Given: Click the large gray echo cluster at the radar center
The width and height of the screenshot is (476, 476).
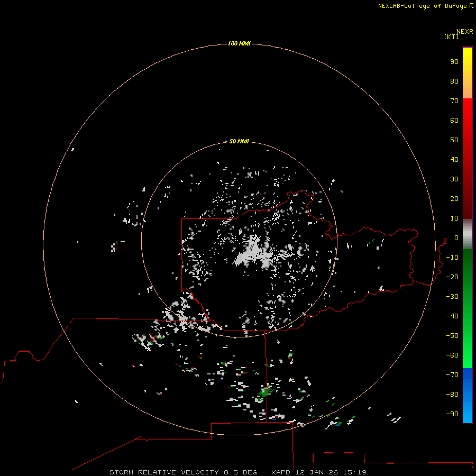Looking at the screenshot, I should click(x=254, y=253).
